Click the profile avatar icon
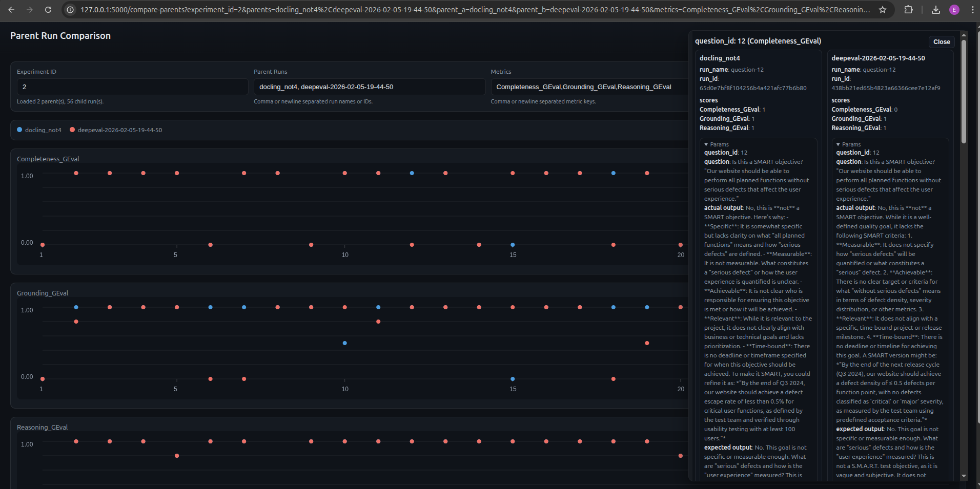The image size is (980, 489). coord(954,9)
